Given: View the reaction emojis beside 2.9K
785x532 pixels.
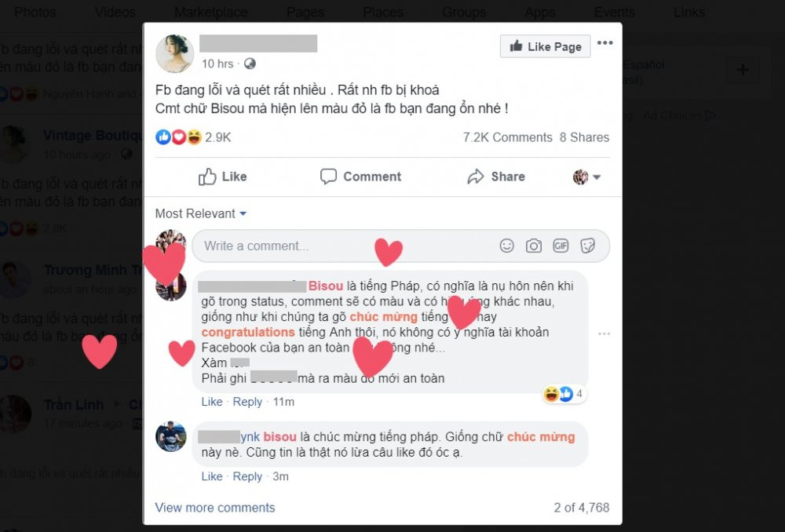Looking at the screenshot, I should coord(179,137).
